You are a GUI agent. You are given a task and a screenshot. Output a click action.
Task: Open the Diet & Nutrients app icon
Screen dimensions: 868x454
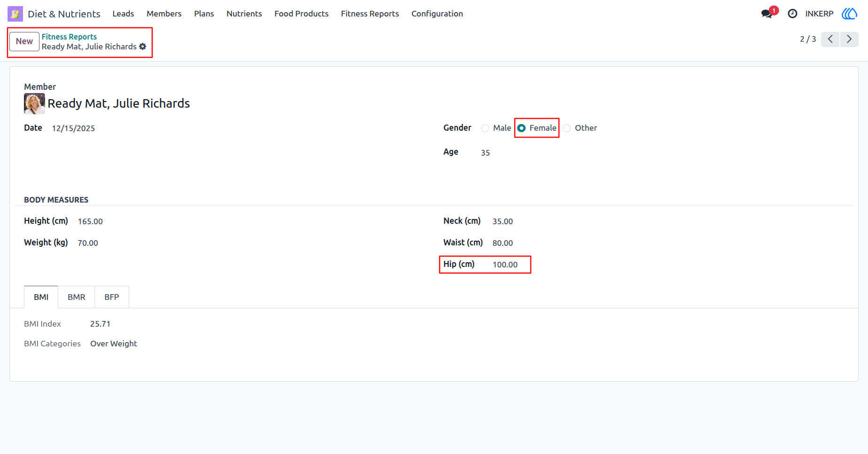coord(15,14)
